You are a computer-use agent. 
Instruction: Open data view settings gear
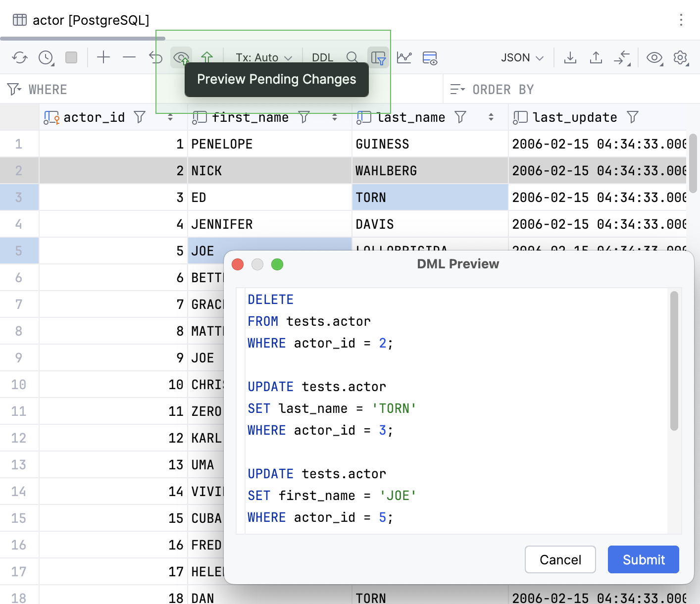tap(681, 57)
